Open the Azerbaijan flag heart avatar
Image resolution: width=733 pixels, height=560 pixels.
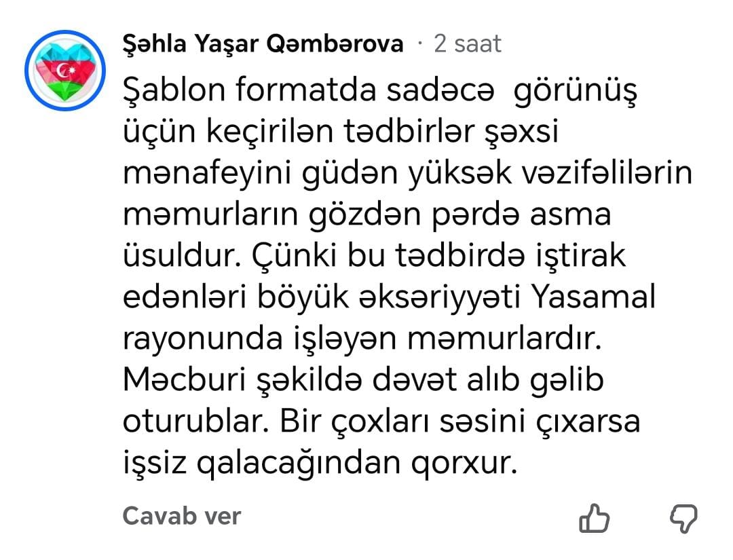click(64, 71)
